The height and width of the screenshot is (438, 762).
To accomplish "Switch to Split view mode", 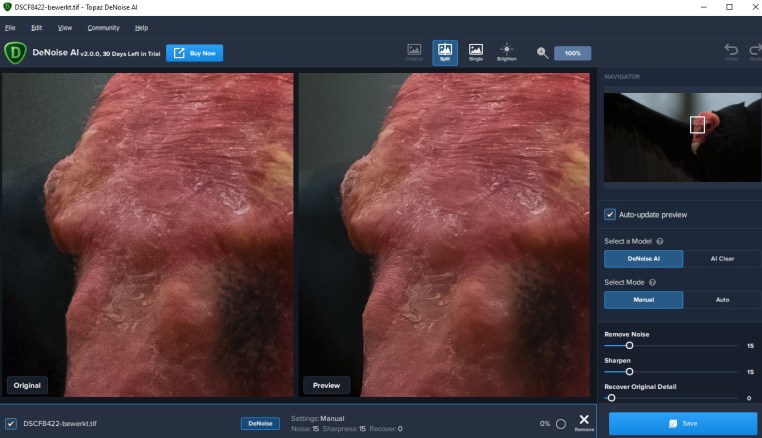I will [444, 52].
